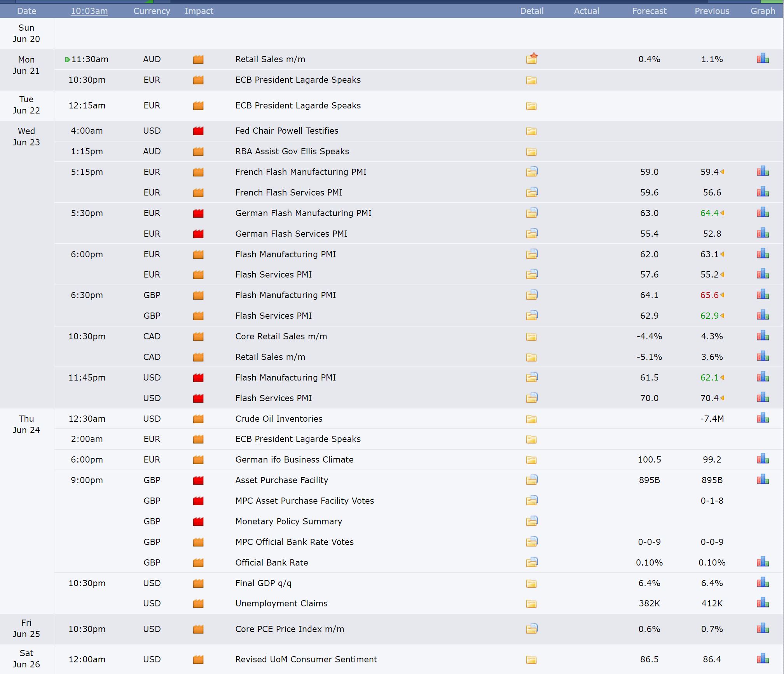Open detail folder for Tuesday ECB President Lagarde Speaks
The height and width of the screenshot is (674, 784).
click(531, 106)
